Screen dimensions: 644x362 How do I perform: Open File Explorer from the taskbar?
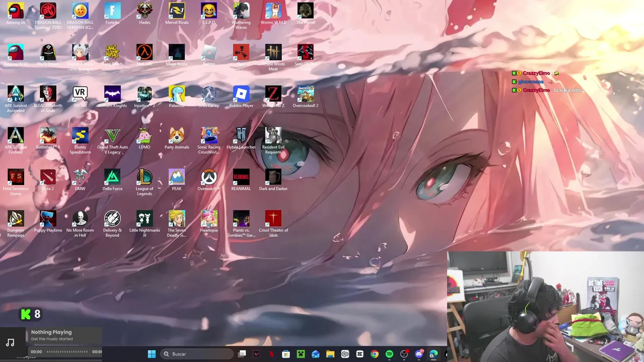[330, 354]
